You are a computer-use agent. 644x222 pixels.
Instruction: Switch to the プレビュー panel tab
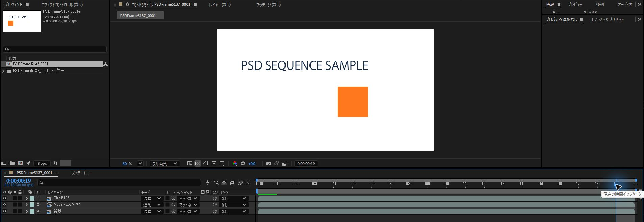coord(575,5)
